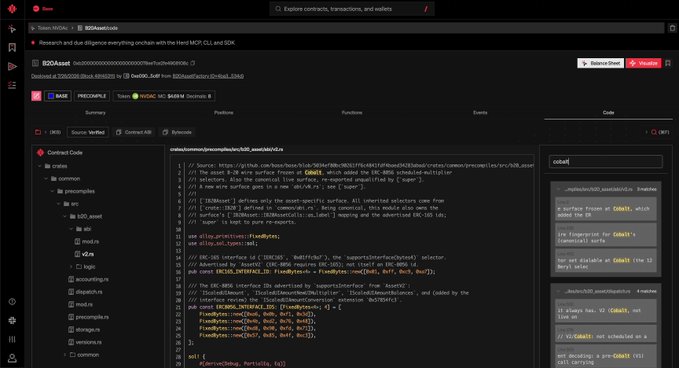
Task: Open the Balance Sheet view
Action: pos(601,63)
